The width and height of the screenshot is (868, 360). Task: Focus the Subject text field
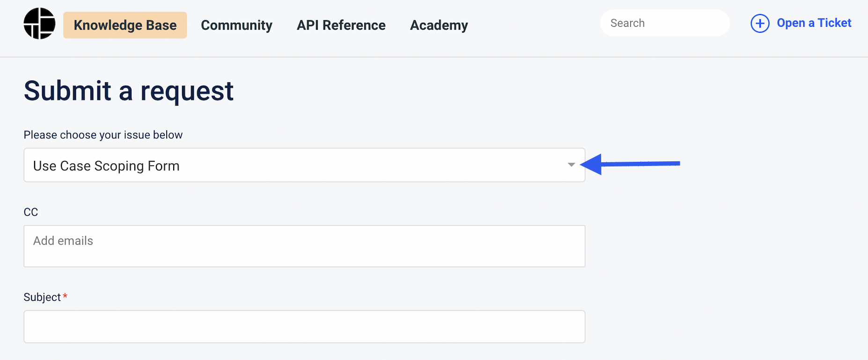click(304, 327)
